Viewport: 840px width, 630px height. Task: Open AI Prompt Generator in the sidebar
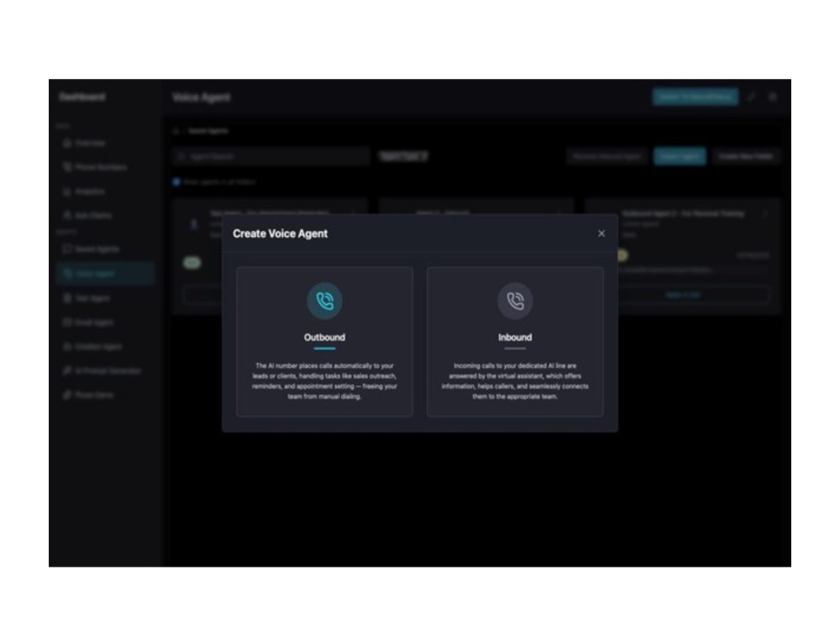[102, 370]
